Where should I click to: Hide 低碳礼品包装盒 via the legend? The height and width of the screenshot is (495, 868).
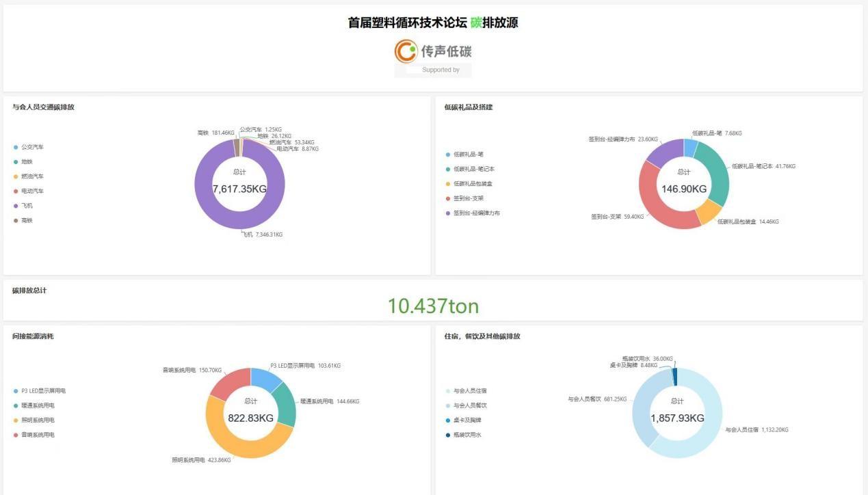[x=470, y=184]
